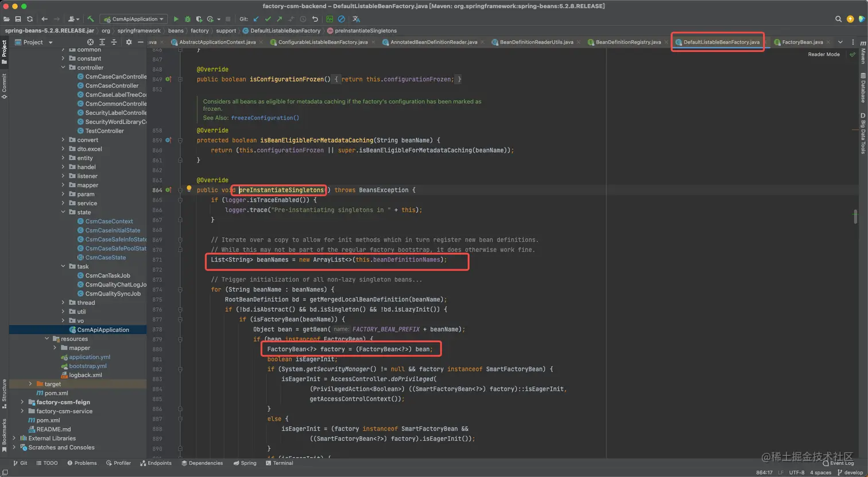Run with coverage using the shield icon
868x477 pixels.
pos(199,19)
